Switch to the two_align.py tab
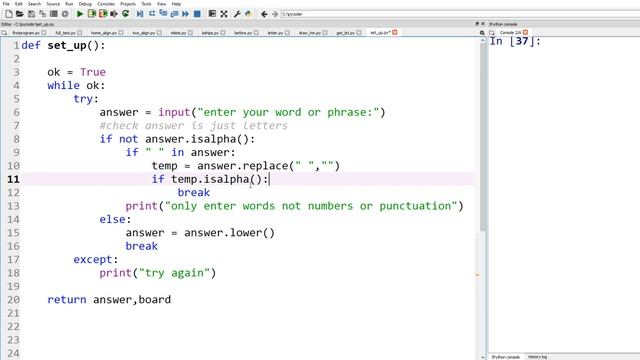This screenshot has width=640, height=360. pyautogui.click(x=144, y=33)
